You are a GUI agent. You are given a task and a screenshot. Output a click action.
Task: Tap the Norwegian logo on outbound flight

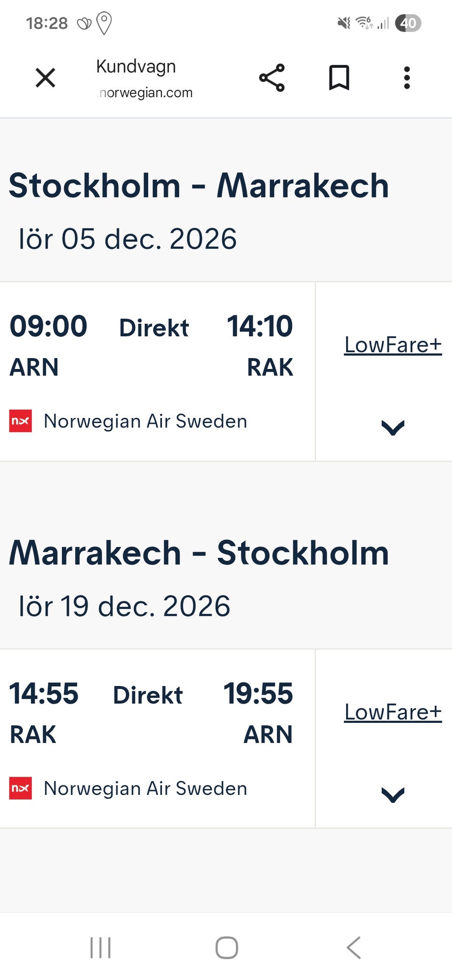pyautogui.click(x=21, y=421)
